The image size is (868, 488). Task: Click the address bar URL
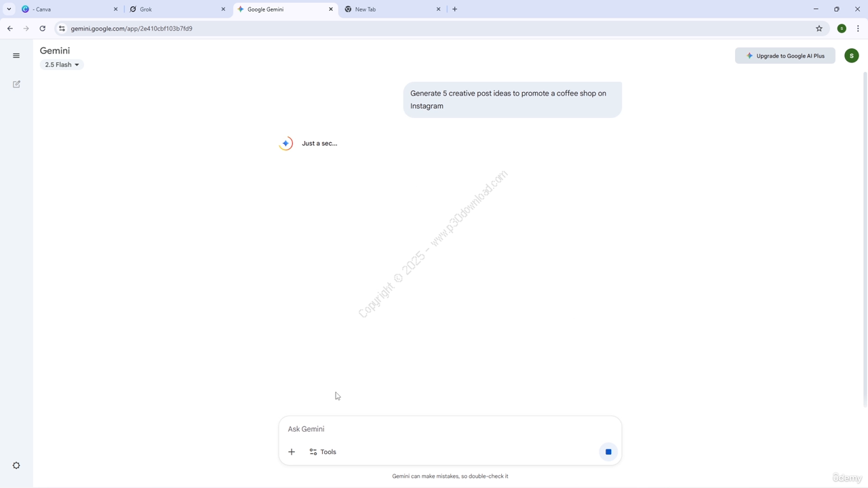point(132,28)
